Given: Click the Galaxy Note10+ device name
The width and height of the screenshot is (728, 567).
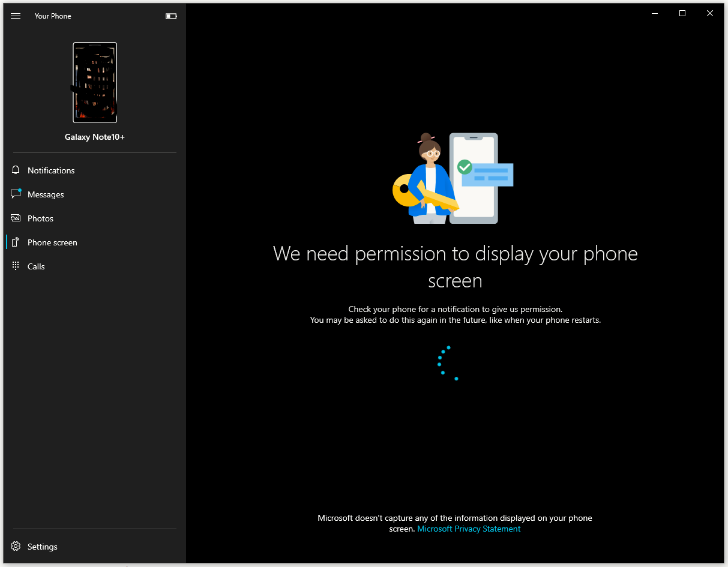Looking at the screenshot, I should pyautogui.click(x=95, y=137).
